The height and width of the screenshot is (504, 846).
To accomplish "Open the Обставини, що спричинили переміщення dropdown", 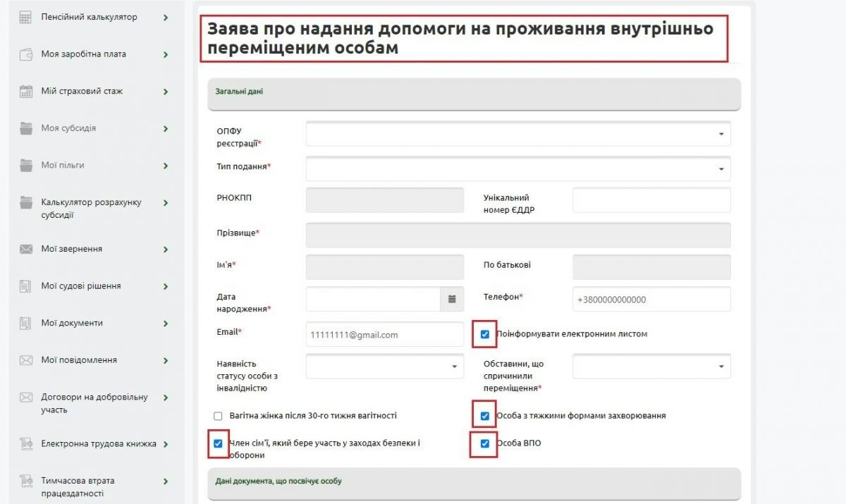I will point(721,366).
